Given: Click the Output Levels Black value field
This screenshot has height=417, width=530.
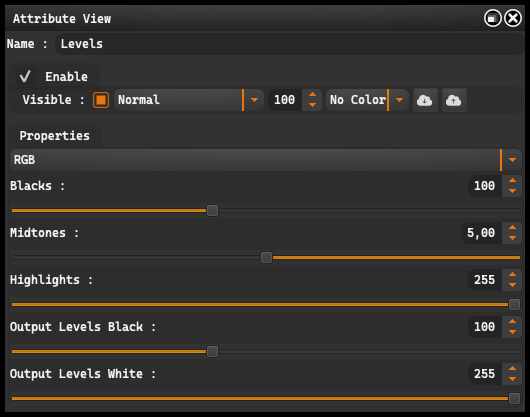Looking at the screenshot, I should pos(485,327).
